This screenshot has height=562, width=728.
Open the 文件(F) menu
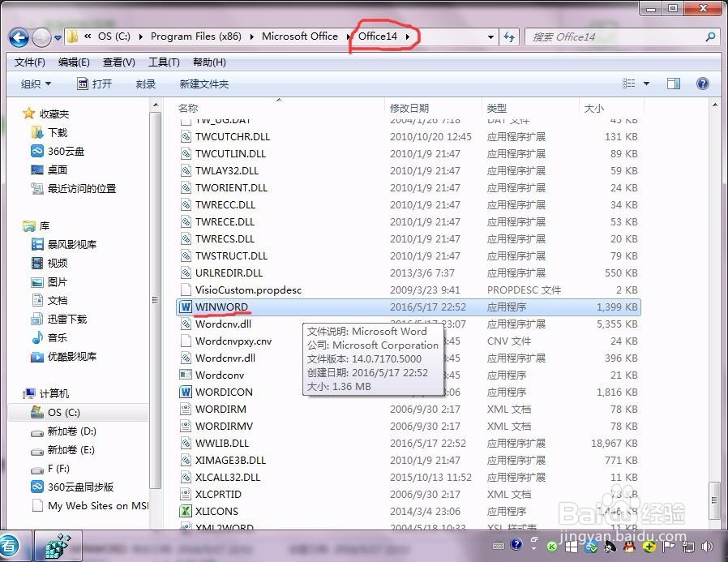coord(30,62)
